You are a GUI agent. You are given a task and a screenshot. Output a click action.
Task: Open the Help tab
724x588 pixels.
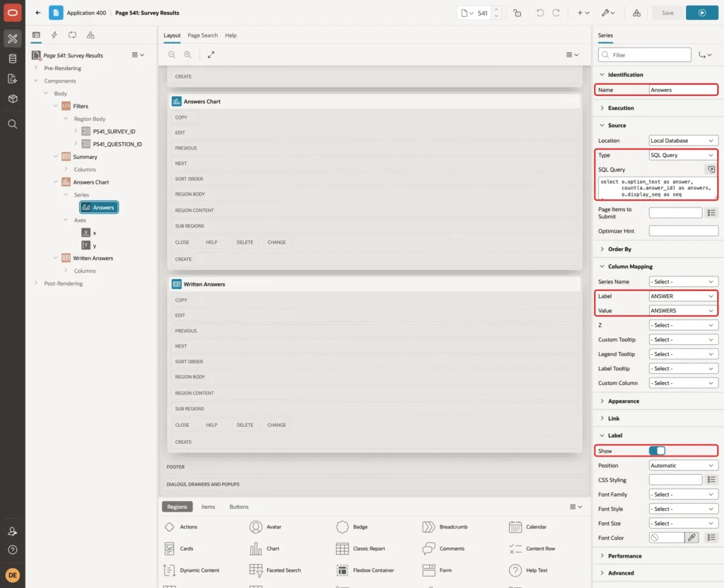click(231, 35)
